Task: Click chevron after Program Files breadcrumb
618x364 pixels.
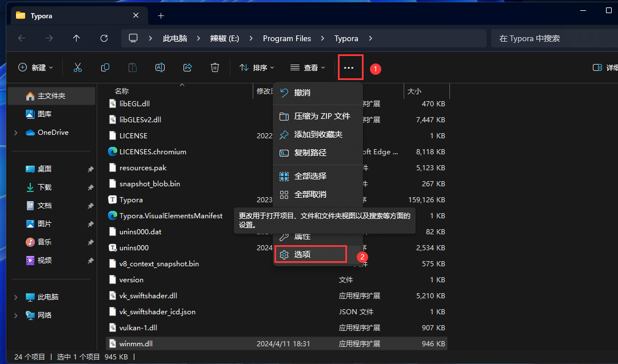Action: click(x=323, y=38)
